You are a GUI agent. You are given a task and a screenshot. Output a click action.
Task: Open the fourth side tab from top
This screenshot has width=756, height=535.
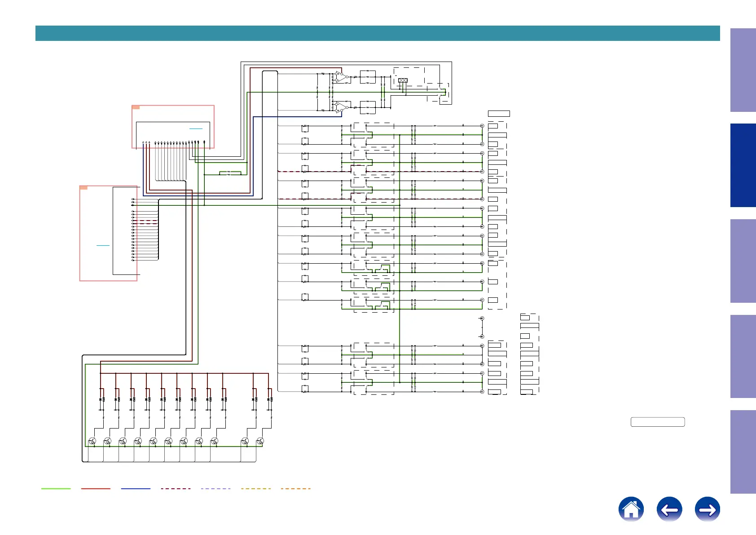click(743, 356)
